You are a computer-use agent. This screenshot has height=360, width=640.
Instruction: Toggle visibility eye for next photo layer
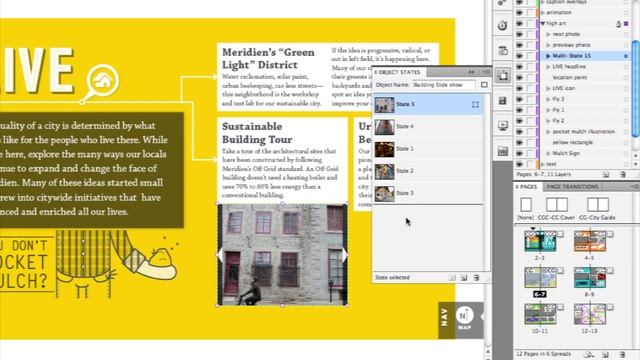pyautogui.click(x=519, y=34)
